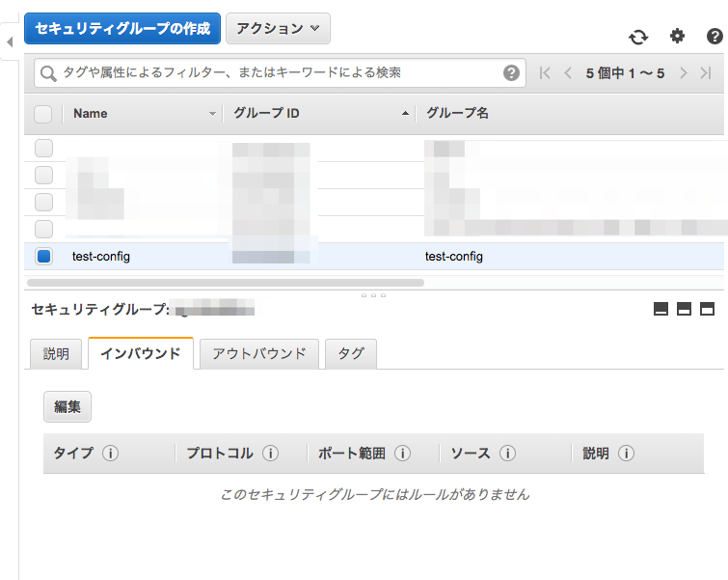Collapse the left sidebar arrow
Viewport: 728px width, 580px height.
(9, 42)
